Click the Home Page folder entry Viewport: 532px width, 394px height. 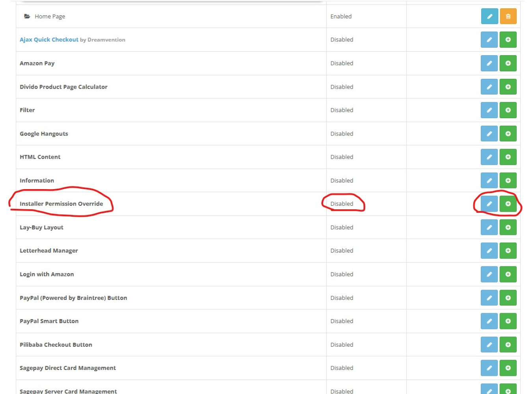[x=50, y=17]
